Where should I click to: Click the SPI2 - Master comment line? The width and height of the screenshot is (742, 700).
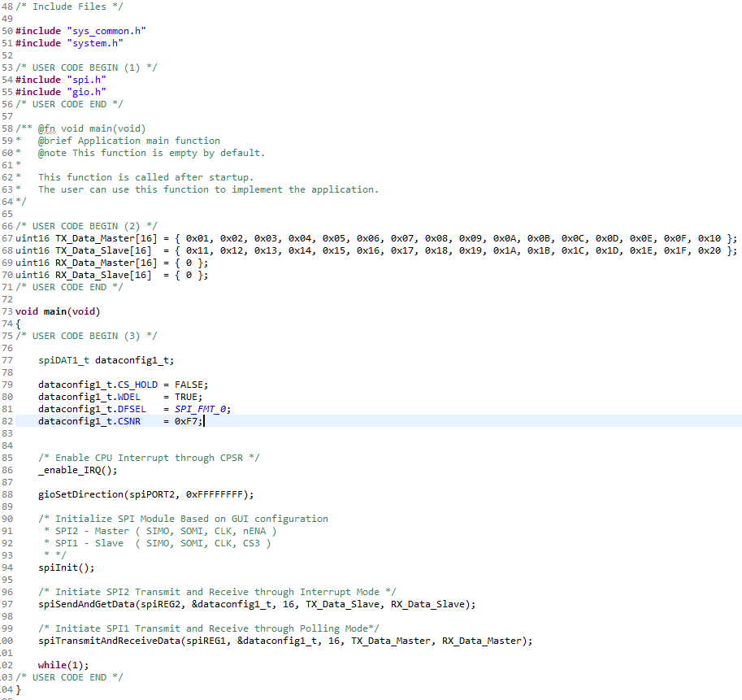(160, 531)
